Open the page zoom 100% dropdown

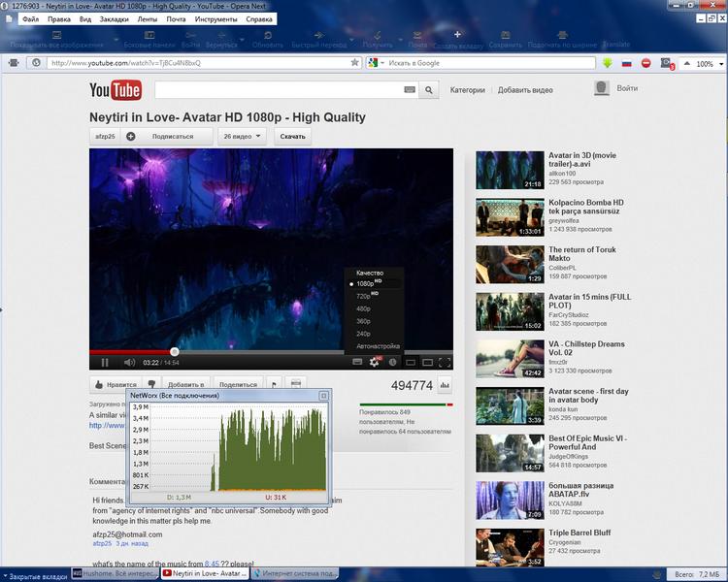click(x=721, y=64)
